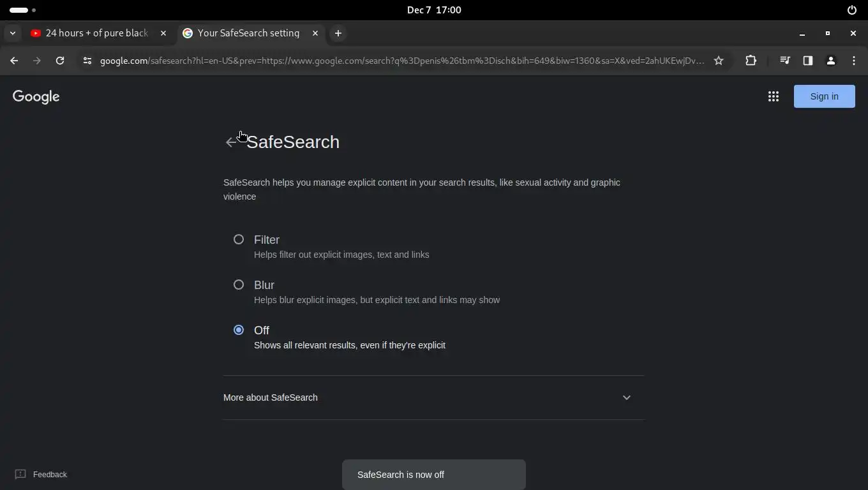The image size is (868, 490).
Task: Select the Blur radio option
Action: click(x=239, y=285)
